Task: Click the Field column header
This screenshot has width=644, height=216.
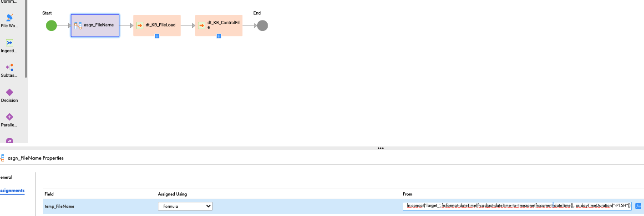Action: tap(49, 194)
